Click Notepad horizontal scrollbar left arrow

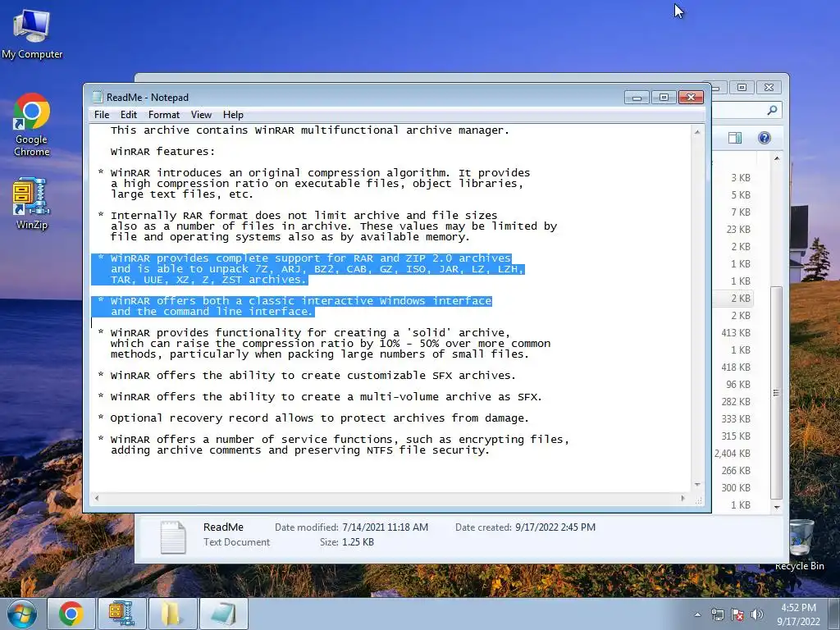pos(97,498)
